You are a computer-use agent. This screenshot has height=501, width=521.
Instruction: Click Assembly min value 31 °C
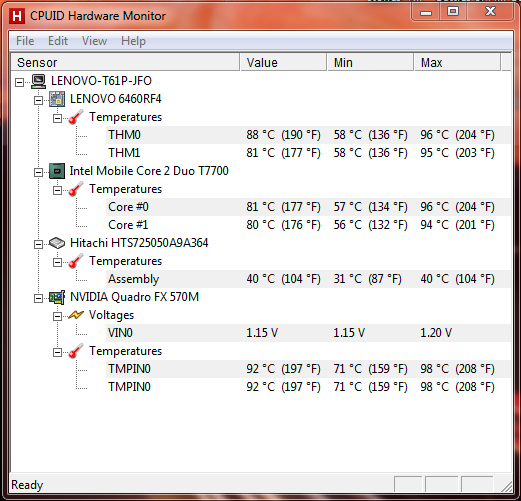pos(367,279)
